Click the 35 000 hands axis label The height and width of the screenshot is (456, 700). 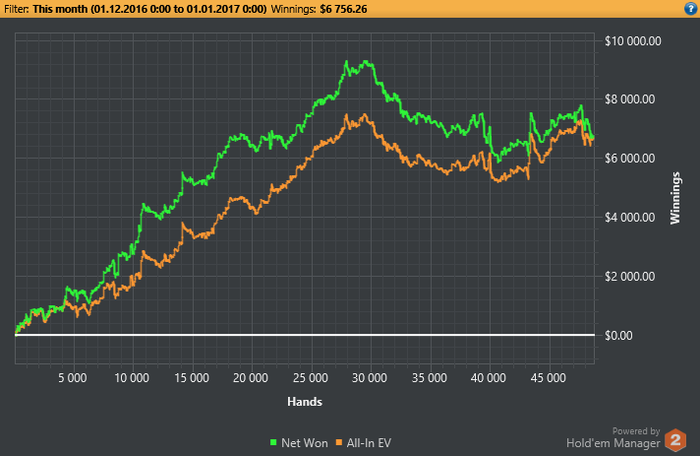coord(429,378)
